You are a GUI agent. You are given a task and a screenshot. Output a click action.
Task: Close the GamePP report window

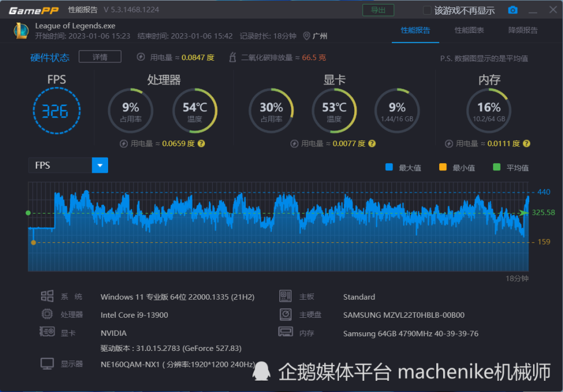click(x=553, y=10)
